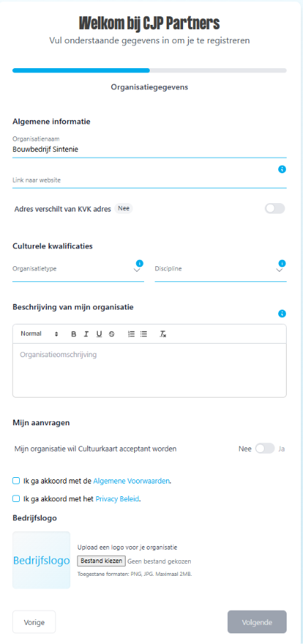Open the Organisatietype dropdown
Screen dimensions: 303x644
(78, 269)
